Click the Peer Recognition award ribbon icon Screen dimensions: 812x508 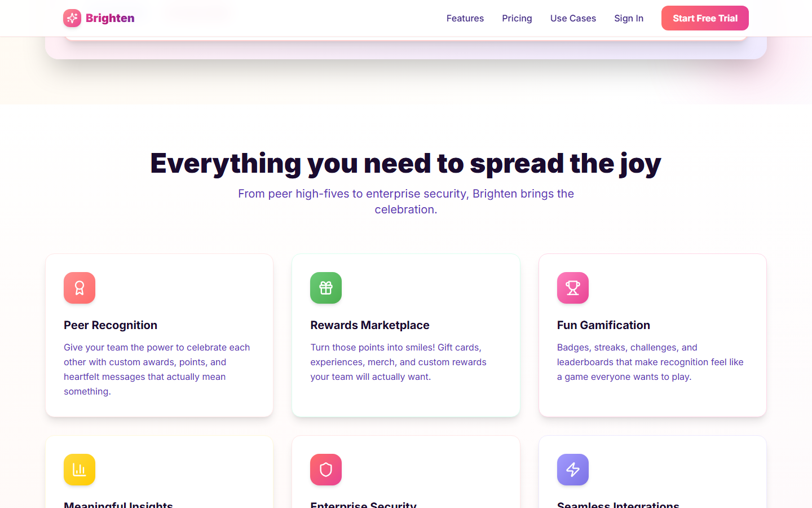point(79,288)
